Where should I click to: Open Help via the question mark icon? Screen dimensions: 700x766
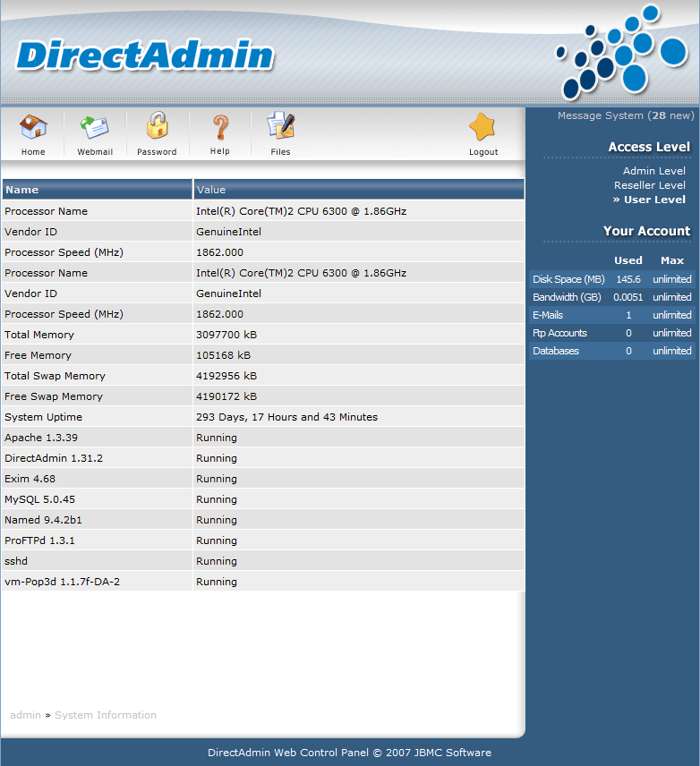click(x=220, y=127)
